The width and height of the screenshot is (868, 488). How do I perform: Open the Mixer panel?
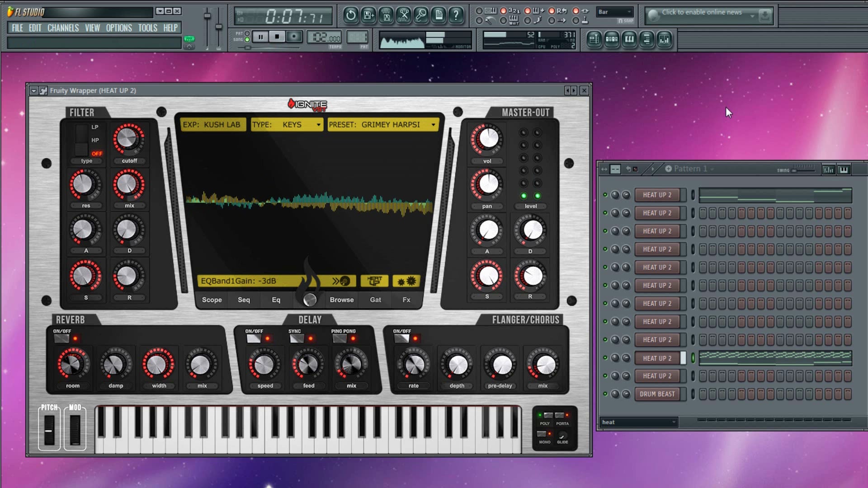(665, 40)
